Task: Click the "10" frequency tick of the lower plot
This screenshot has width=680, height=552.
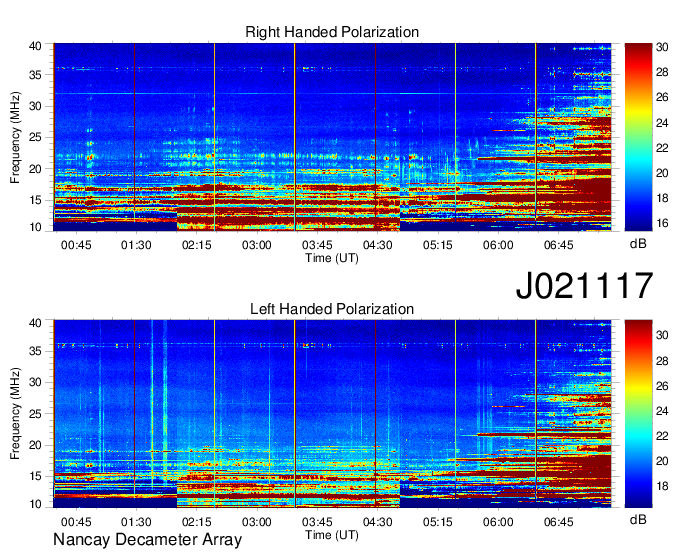Action: point(35,504)
